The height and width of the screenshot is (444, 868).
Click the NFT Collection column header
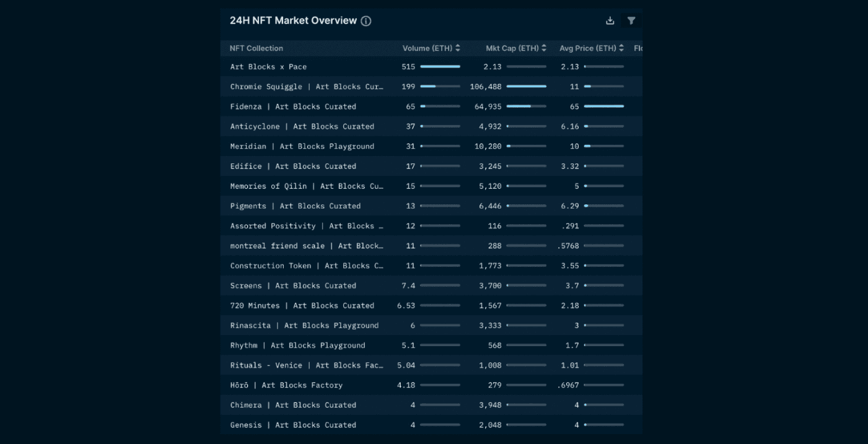[x=256, y=48]
